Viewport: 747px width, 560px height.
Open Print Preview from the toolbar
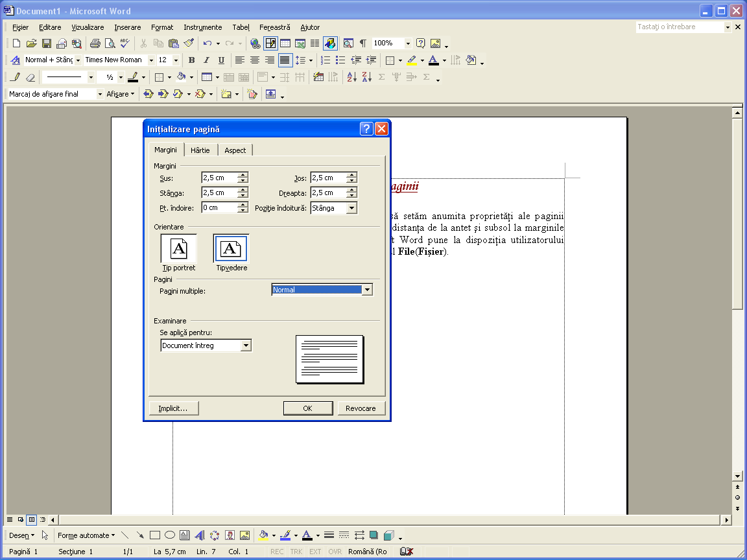[110, 43]
